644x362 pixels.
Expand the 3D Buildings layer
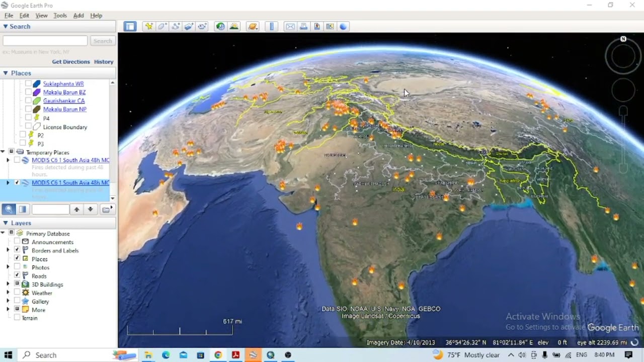tap(8, 284)
